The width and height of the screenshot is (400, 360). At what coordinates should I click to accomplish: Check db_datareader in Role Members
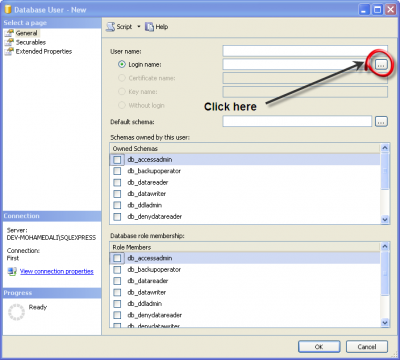tap(117, 281)
